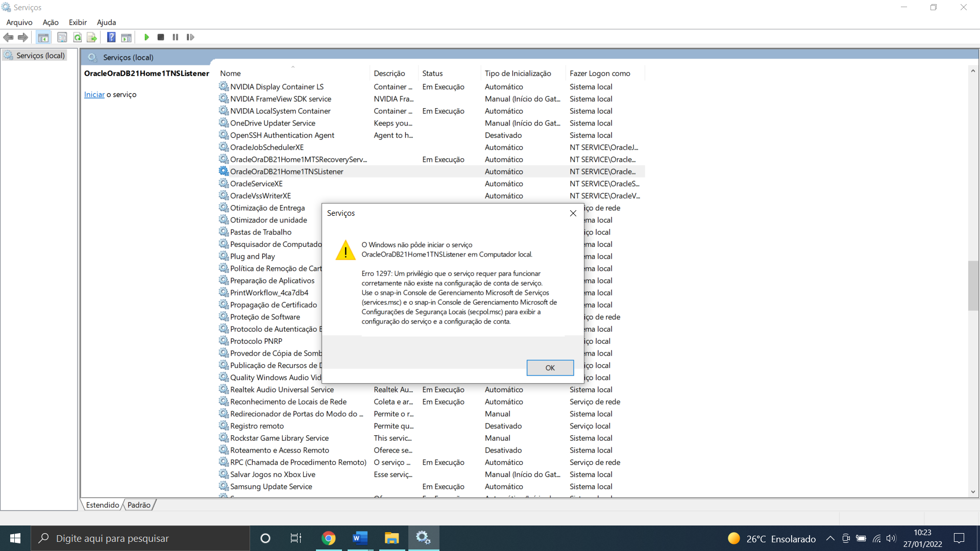Click gear icon of Protocolo PNRP row
Screen dimensions: 980x551
(224, 341)
